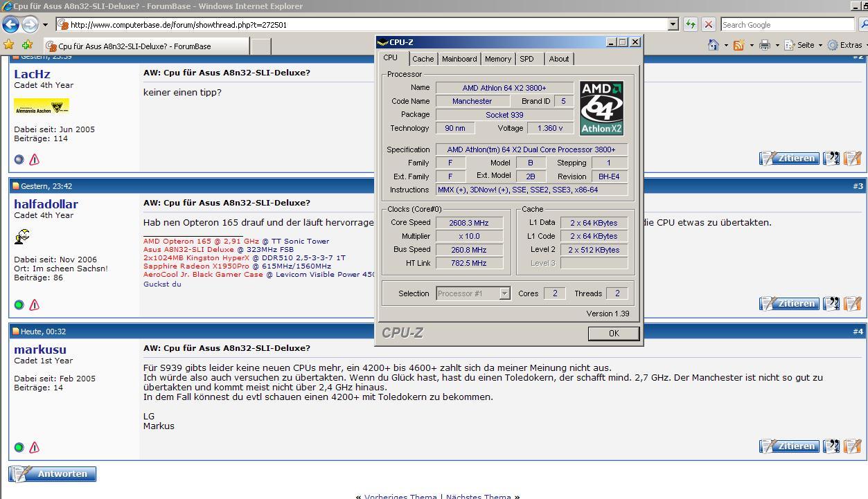Open halfadollar user profile link
868x499 pixels.
point(46,203)
